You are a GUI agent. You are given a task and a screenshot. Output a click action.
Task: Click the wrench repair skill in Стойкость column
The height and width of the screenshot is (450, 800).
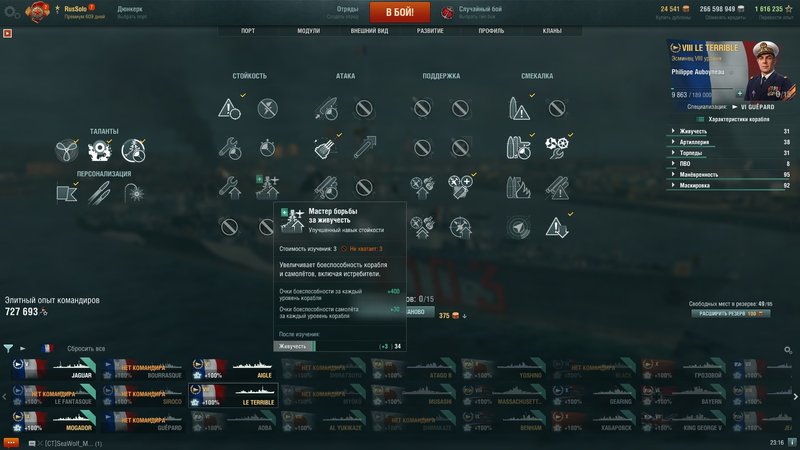click(230, 148)
